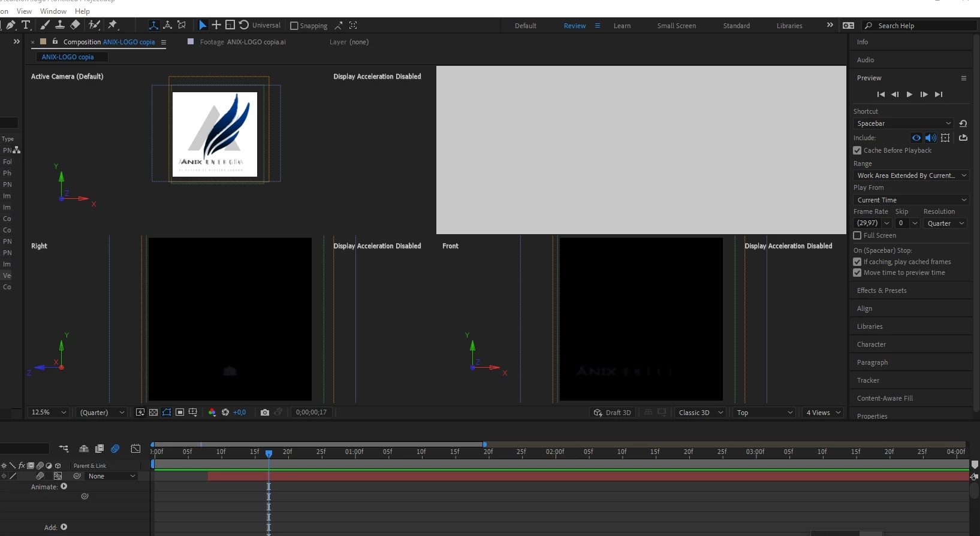Take snapshot with camera icon
Viewport: 980px width, 536px height.
pos(265,413)
